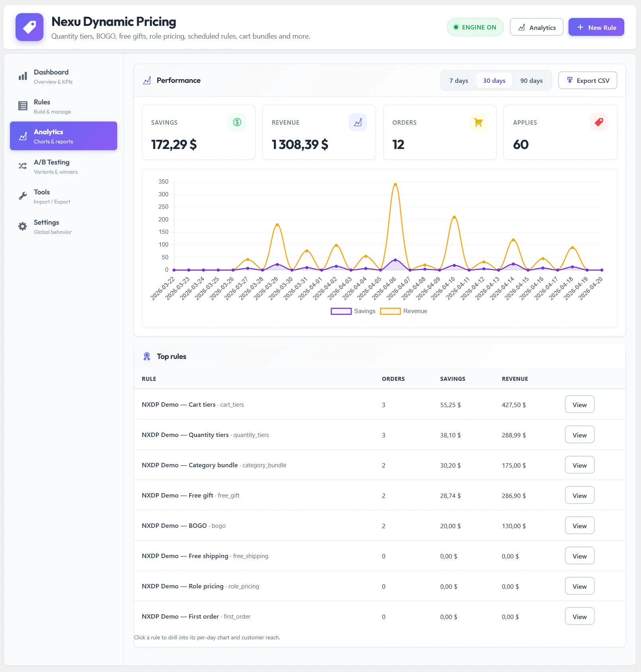The image size is (641, 672).
Task: View the Cart tiers rule
Action: click(x=580, y=404)
